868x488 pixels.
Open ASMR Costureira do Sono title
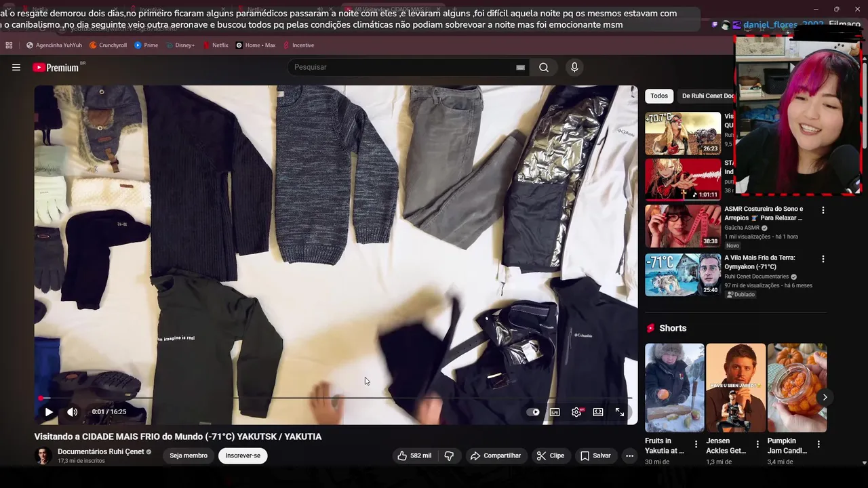point(764,213)
